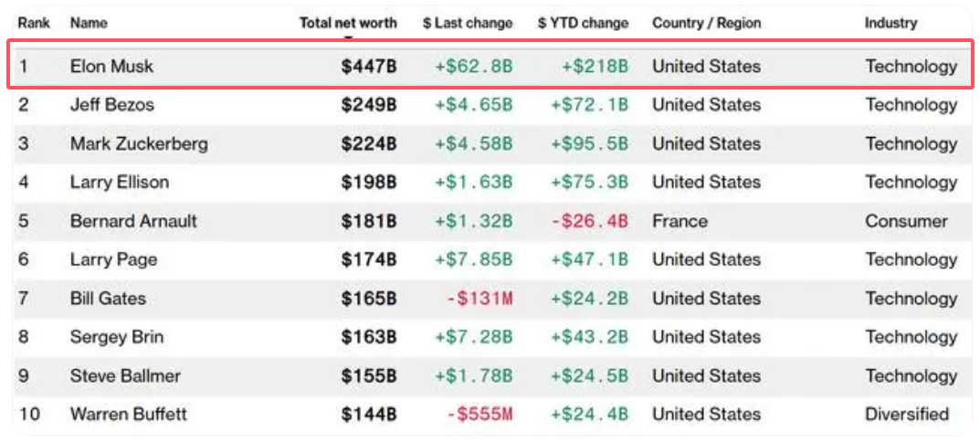Select the Sergey Brin name
Image resolution: width=980 pixels, height=443 pixels.
point(116,337)
